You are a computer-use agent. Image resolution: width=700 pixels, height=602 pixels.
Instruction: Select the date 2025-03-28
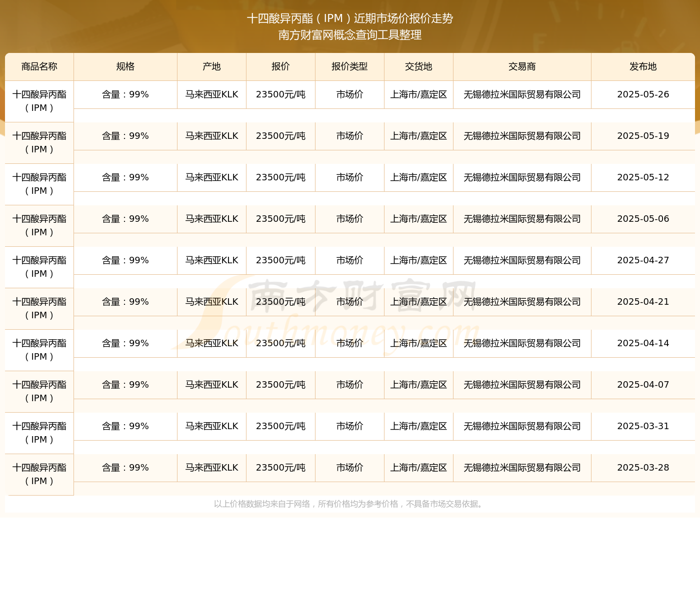coord(643,468)
